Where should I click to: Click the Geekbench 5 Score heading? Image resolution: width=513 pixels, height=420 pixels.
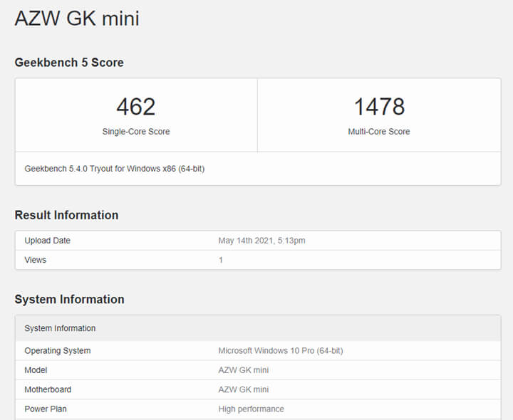pyautogui.click(x=69, y=63)
